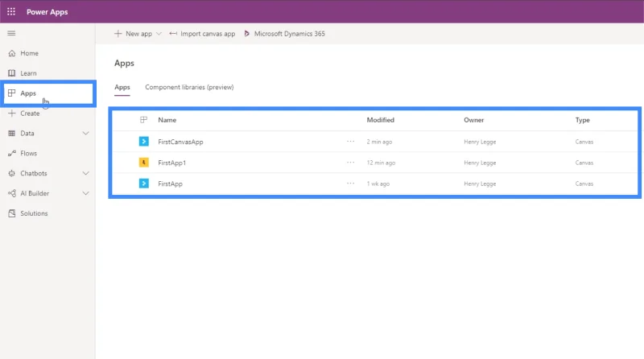
Task: Click the New app plus icon
Action: pos(118,34)
